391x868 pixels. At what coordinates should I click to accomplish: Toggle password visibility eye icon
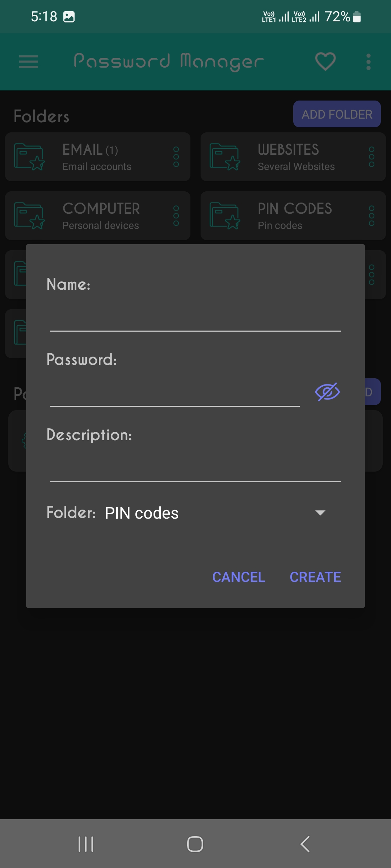coord(327,392)
